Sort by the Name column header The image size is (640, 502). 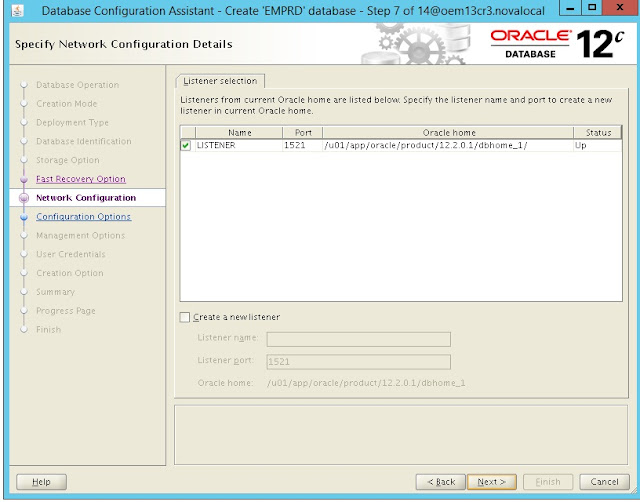239,133
